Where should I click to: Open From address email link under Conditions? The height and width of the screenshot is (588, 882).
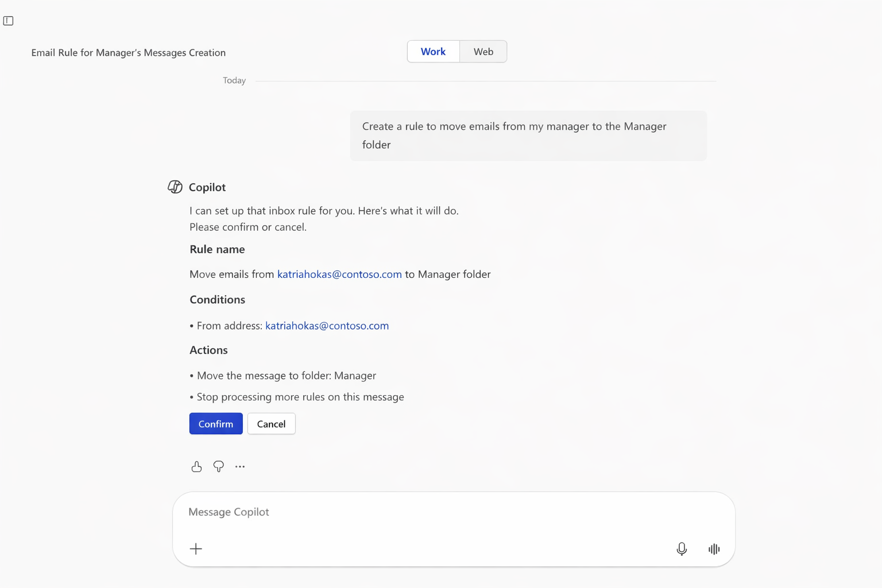[327, 326]
